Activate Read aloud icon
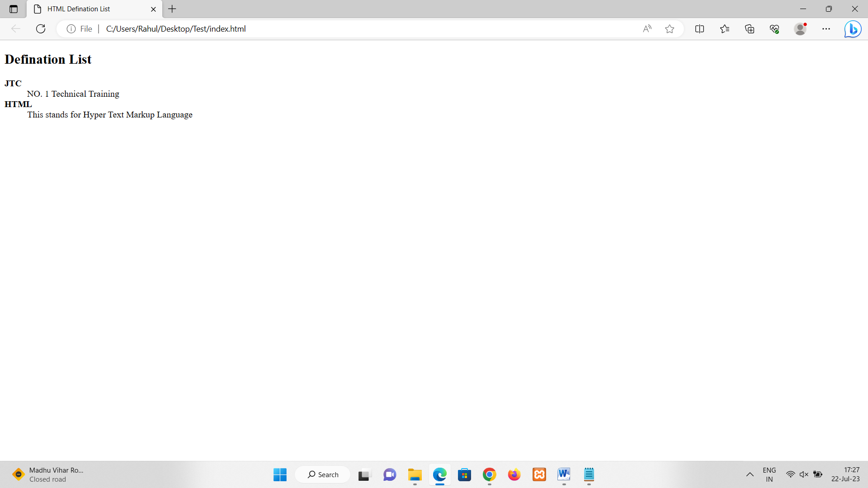Viewport: 868px width, 488px height. coord(647,29)
